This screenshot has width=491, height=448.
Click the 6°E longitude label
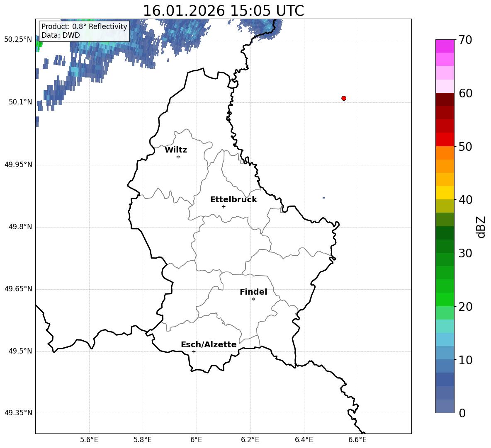(196, 440)
